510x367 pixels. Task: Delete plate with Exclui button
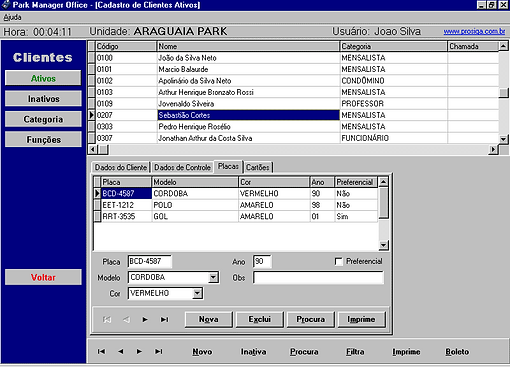[260, 319]
